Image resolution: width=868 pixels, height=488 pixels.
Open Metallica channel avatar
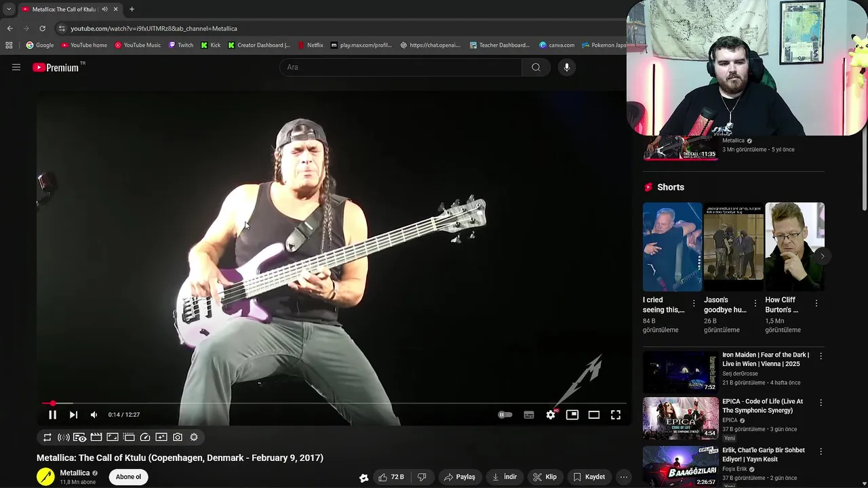45,477
